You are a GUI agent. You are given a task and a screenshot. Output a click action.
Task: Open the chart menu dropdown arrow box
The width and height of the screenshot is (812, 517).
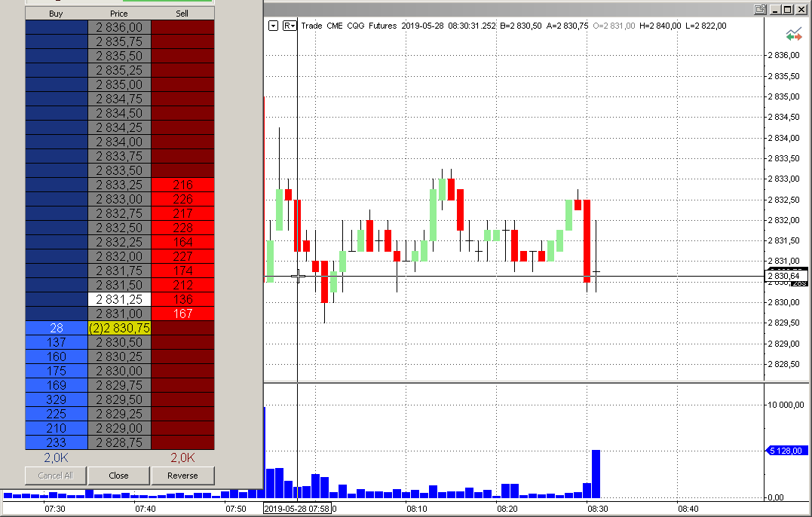point(274,26)
